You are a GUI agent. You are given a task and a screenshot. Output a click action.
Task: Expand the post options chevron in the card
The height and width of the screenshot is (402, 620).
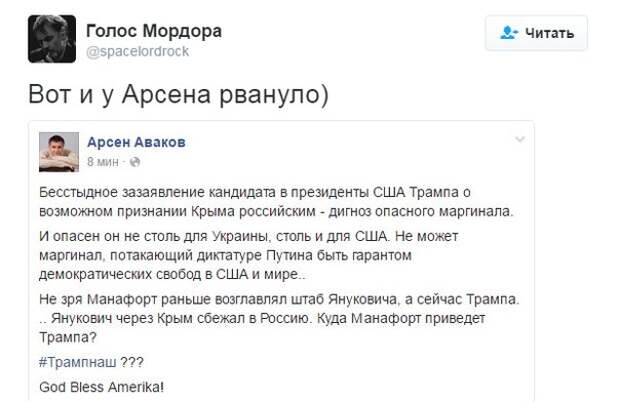coord(520,139)
